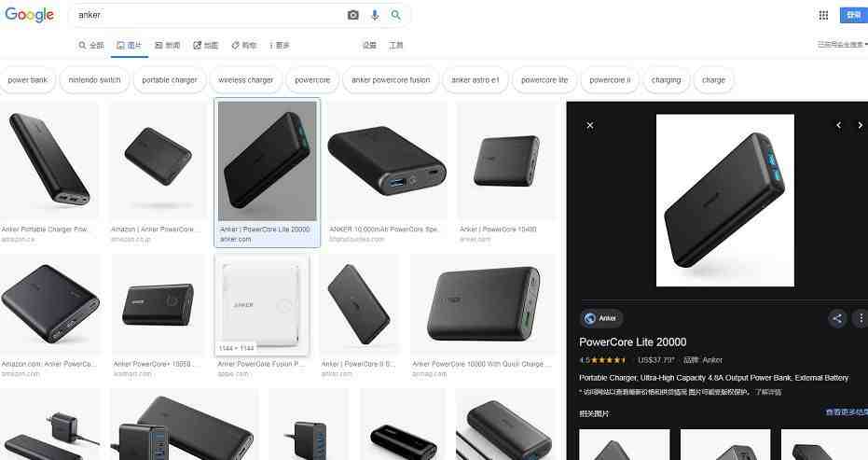This screenshot has height=460, width=868.
Task: Open second related image in preview
Action: [725, 444]
